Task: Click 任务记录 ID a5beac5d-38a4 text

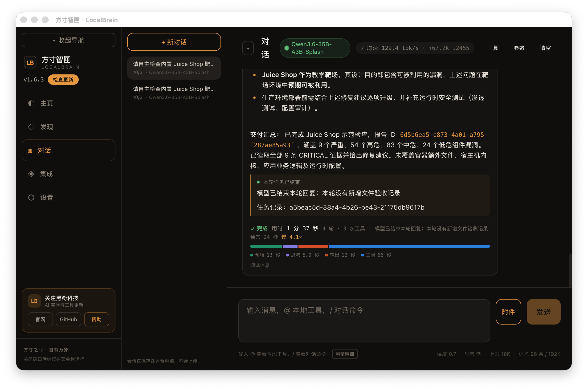Action: tap(357, 207)
